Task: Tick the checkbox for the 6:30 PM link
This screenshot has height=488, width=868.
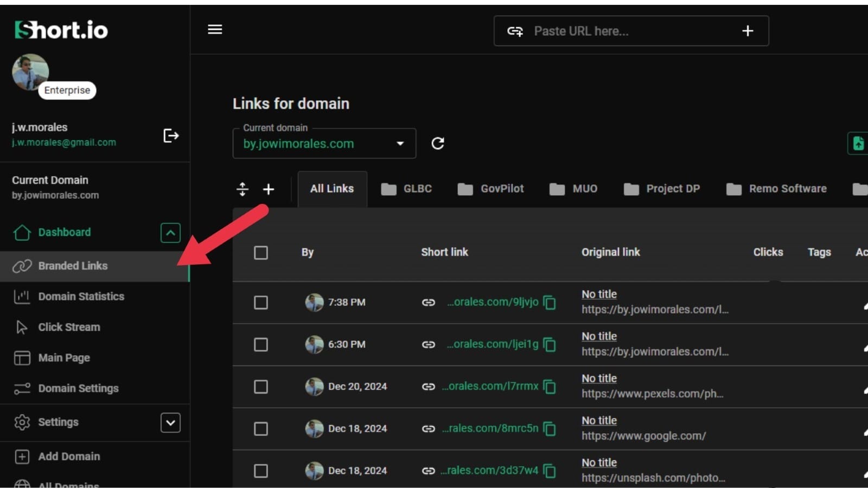Action: tap(261, 344)
